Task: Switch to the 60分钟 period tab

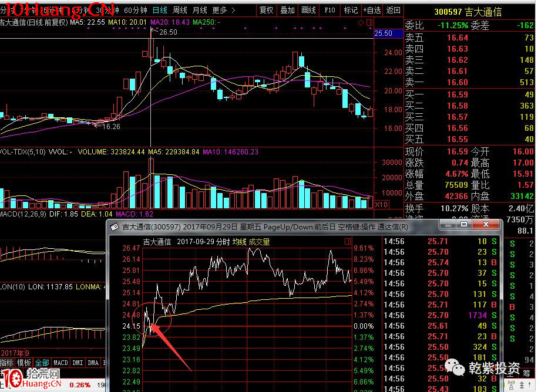Action: [x=135, y=11]
